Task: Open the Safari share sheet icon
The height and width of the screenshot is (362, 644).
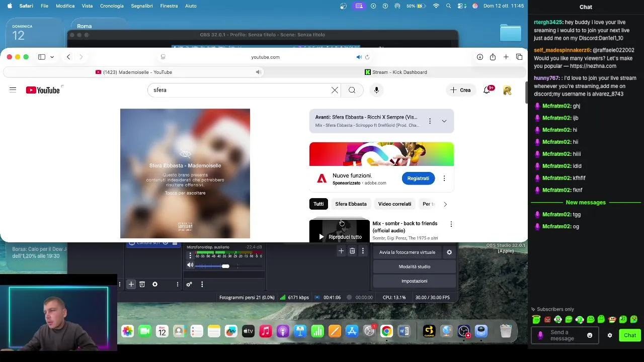Action: 493,57
